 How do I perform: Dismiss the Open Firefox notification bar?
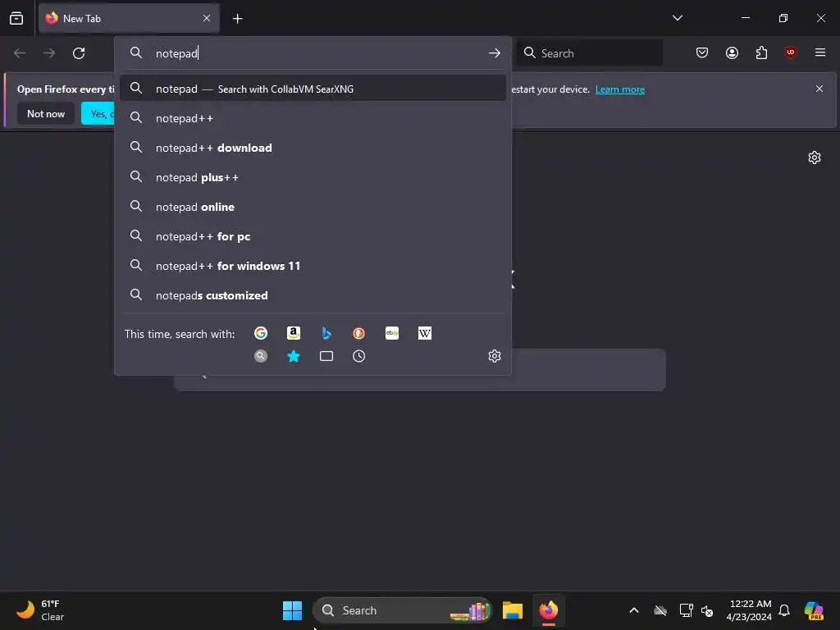click(819, 89)
